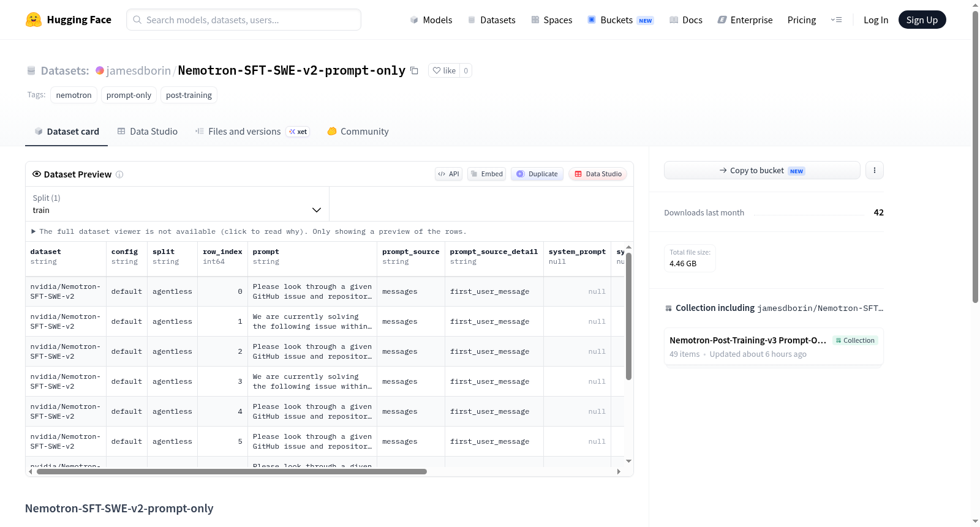Switch to the Data Studio tab
Viewport: 980px width, 527px height.
coord(148,131)
